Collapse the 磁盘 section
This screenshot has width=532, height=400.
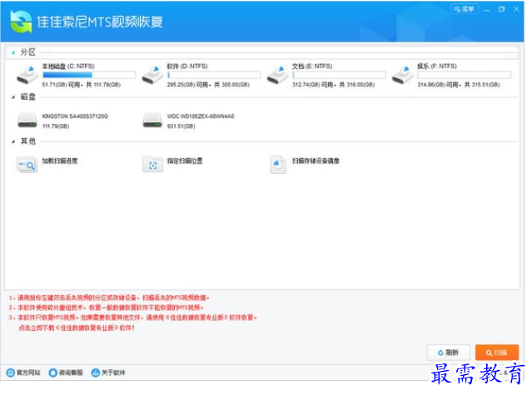[12, 97]
